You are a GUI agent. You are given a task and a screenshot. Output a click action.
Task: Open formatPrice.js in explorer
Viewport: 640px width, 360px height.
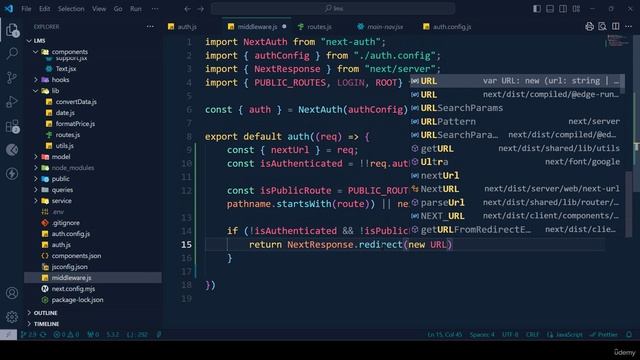click(75, 124)
